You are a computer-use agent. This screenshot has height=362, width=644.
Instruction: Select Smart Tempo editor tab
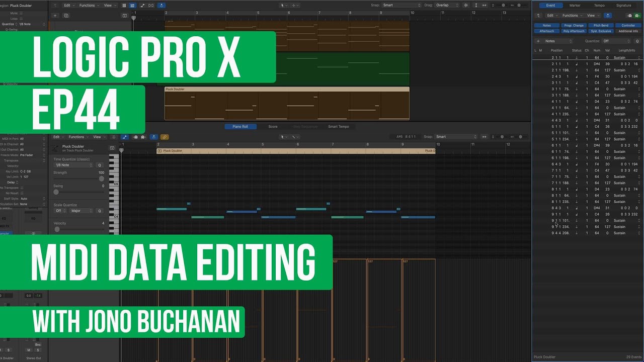pyautogui.click(x=338, y=127)
